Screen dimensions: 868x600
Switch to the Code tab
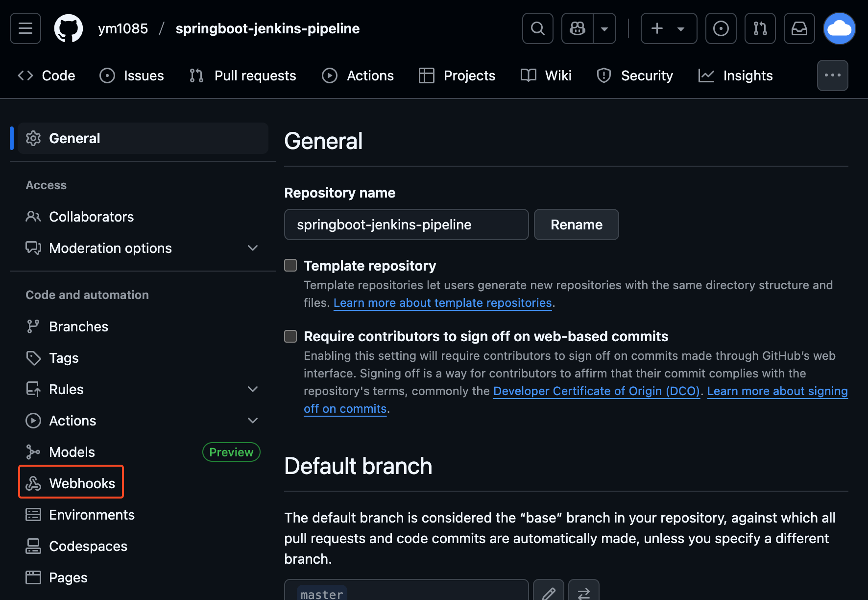pyautogui.click(x=47, y=75)
